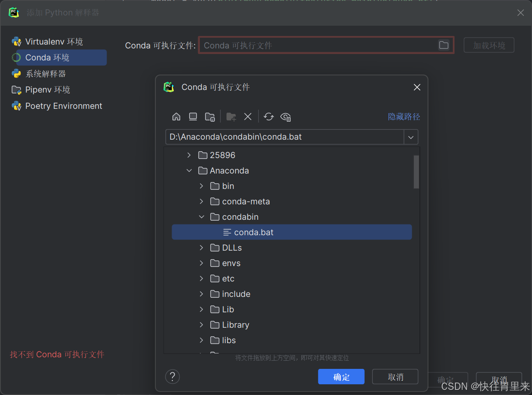Click the Virtualenv environment Python icon
The width and height of the screenshot is (532, 395).
(17, 42)
